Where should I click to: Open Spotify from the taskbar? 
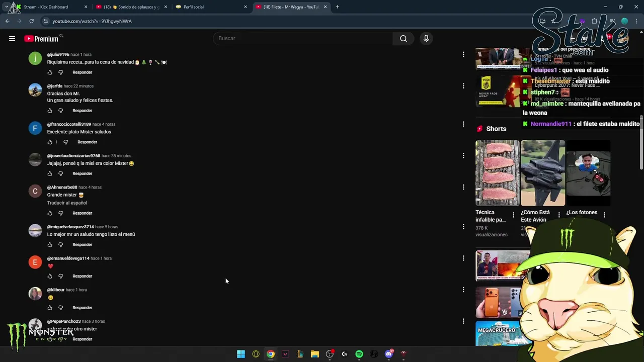[x=359, y=354]
